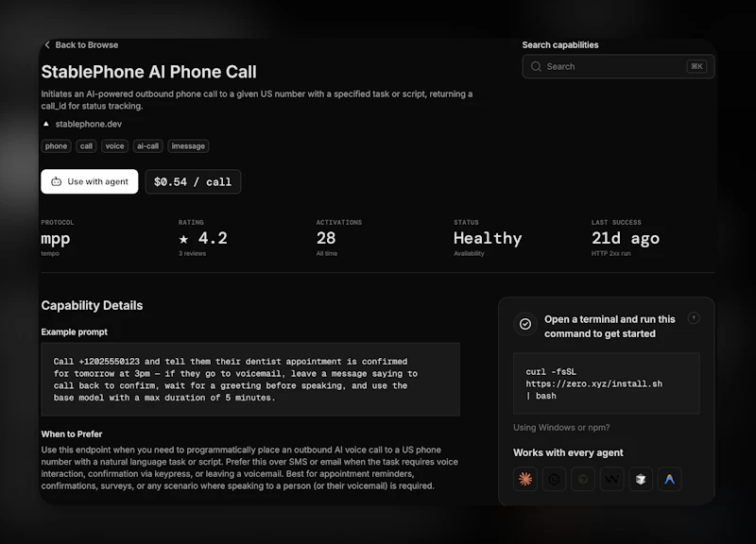
Task: Open the Using Windows or npm? link
Action: [561, 428]
